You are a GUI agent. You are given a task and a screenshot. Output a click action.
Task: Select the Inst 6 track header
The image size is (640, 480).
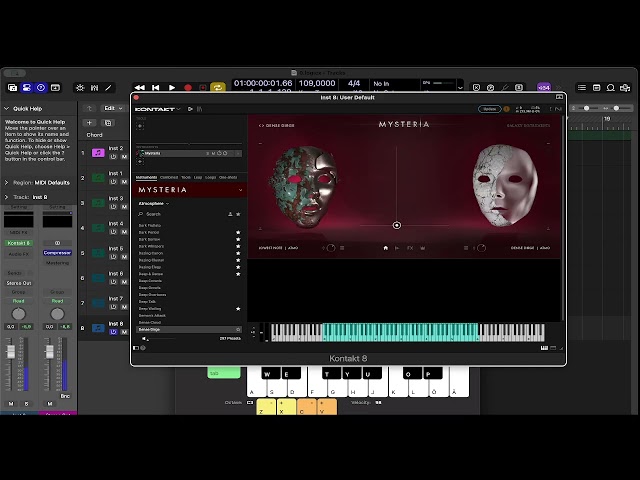point(104,278)
